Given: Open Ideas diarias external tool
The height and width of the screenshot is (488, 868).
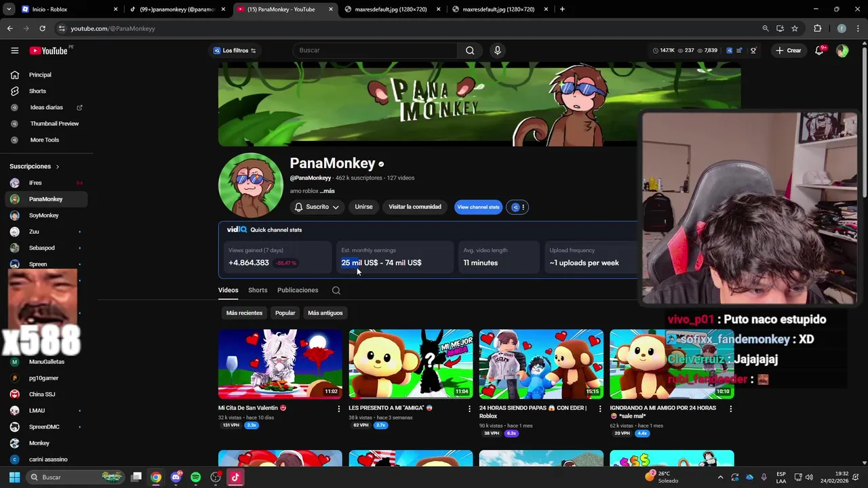Looking at the screenshot, I should [x=46, y=107].
